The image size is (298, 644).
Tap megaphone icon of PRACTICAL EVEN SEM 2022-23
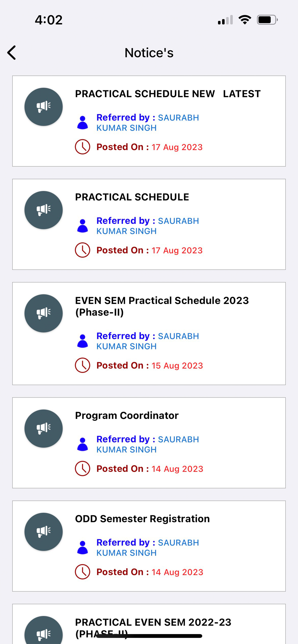pyautogui.click(x=44, y=630)
